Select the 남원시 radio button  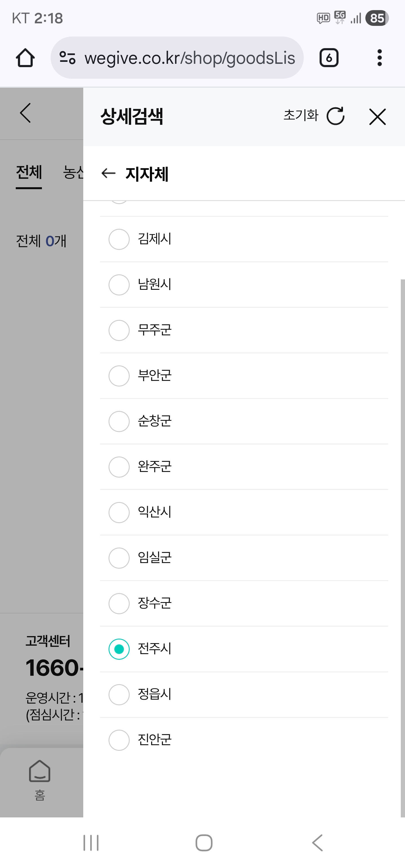[119, 285]
